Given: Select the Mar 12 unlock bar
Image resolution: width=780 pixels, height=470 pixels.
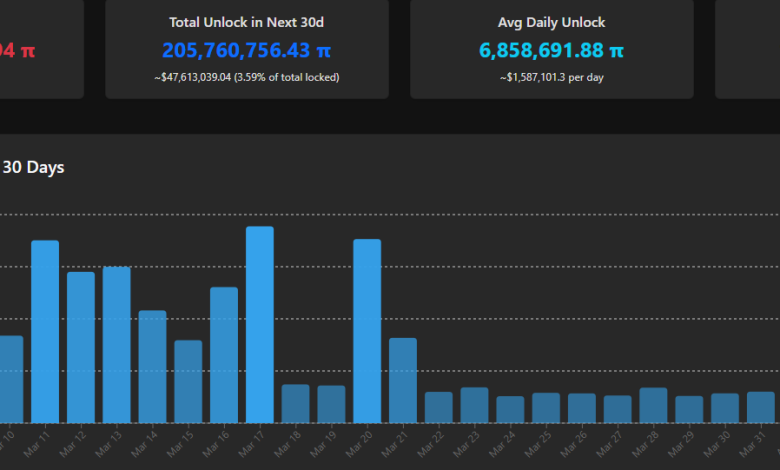Looking at the screenshot, I should 81,347.
